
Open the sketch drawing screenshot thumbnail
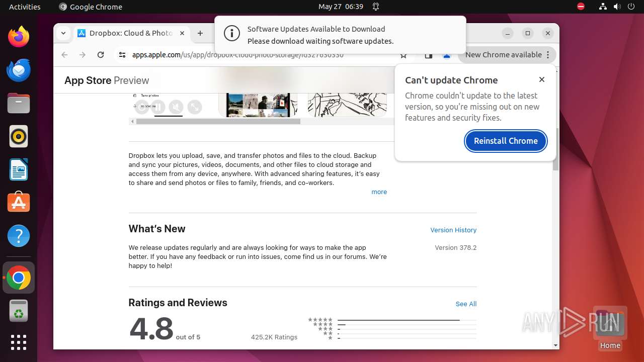click(x=347, y=105)
